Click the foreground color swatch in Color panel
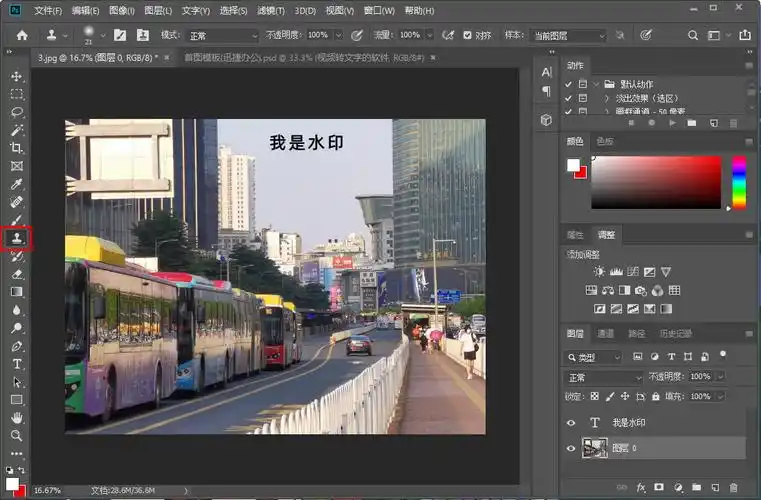761x500 pixels. (x=573, y=165)
